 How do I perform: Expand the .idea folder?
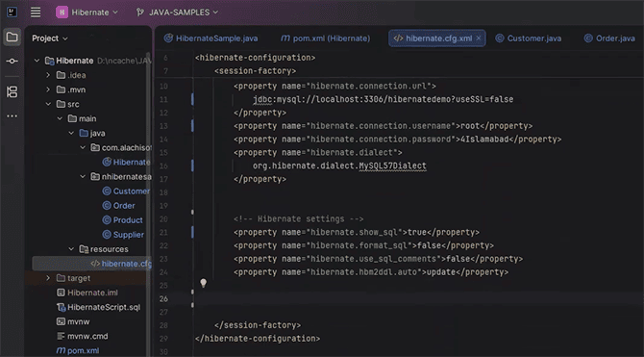[48, 75]
